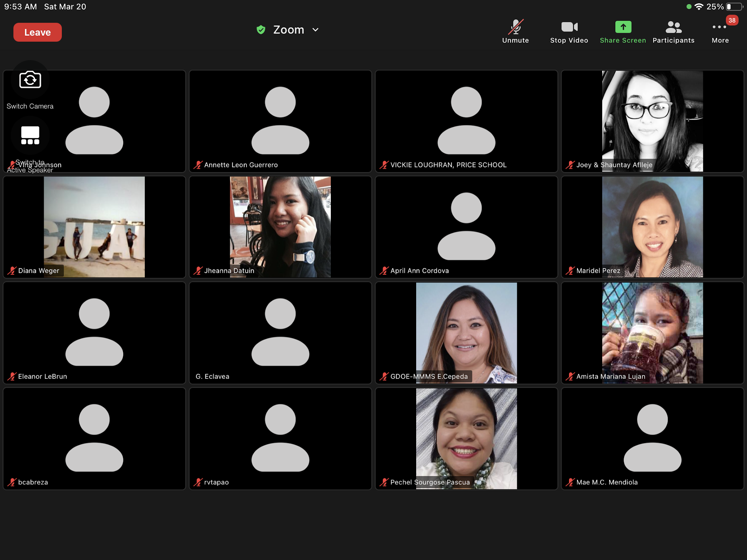Tap muted mic icon next to Annette Leon Guerrero

click(x=198, y=165)
